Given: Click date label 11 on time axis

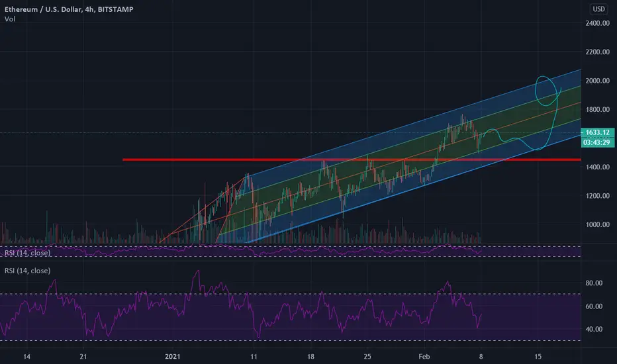Looking at the screenshot, I should tap(254, 357).
